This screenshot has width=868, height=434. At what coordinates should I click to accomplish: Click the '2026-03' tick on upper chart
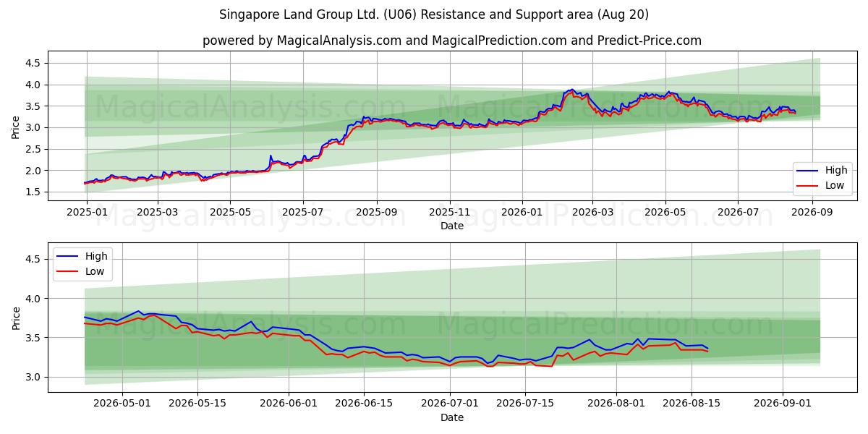[592, 213]
